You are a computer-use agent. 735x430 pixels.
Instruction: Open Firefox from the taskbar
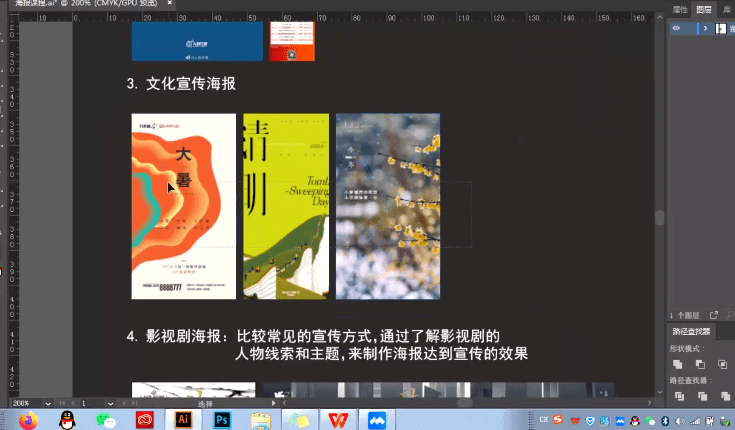(x=28, y=419)
